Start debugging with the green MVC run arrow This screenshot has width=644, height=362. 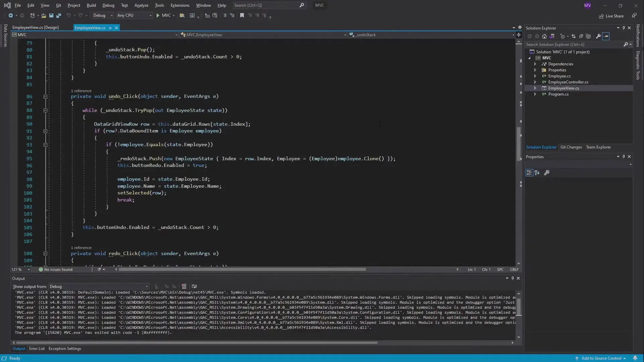point(158,15)
